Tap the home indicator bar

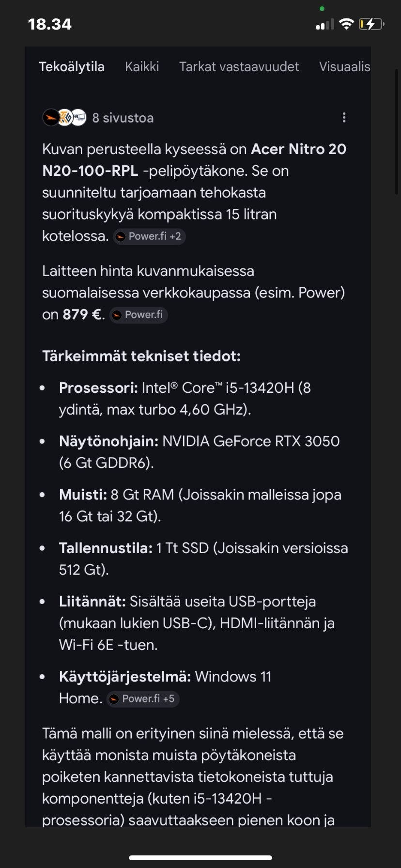point(200,858)
